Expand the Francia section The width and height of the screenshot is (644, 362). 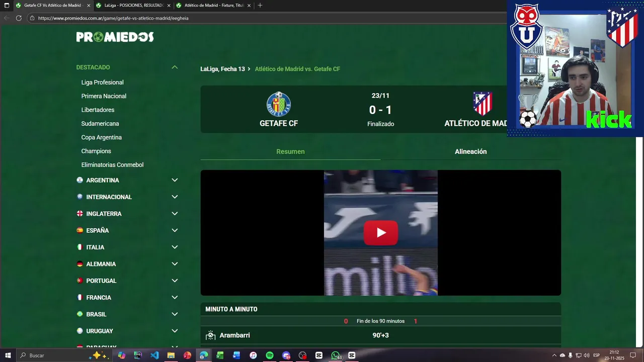click(x=175, y=297)
